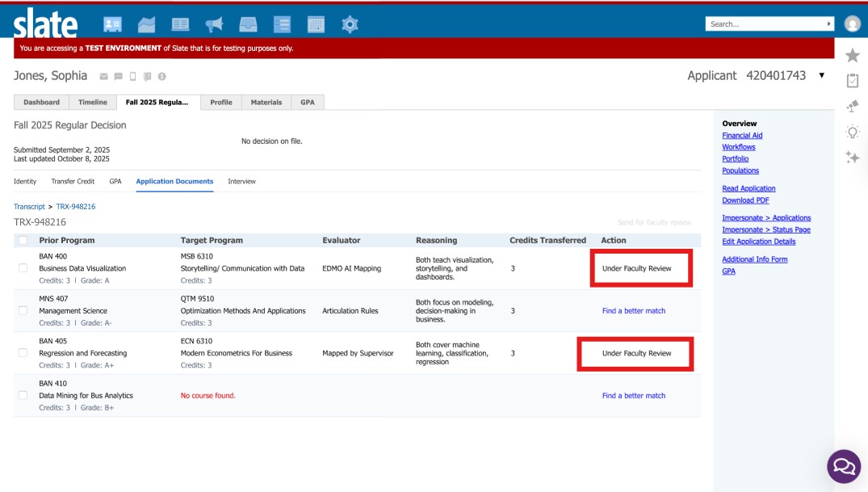Click the lightbulb icon in right sidebar
The image size is (868, 492).
[852, 132]
